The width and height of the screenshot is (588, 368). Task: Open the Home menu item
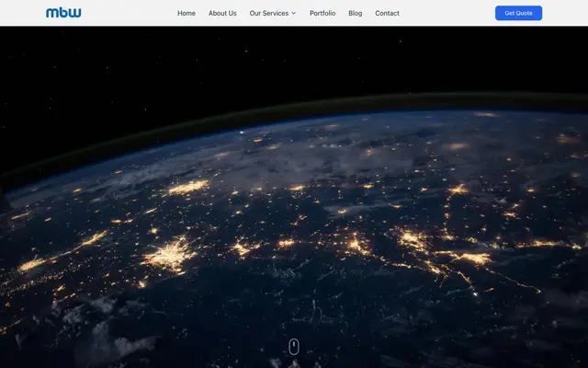click(x=187, y=13)
